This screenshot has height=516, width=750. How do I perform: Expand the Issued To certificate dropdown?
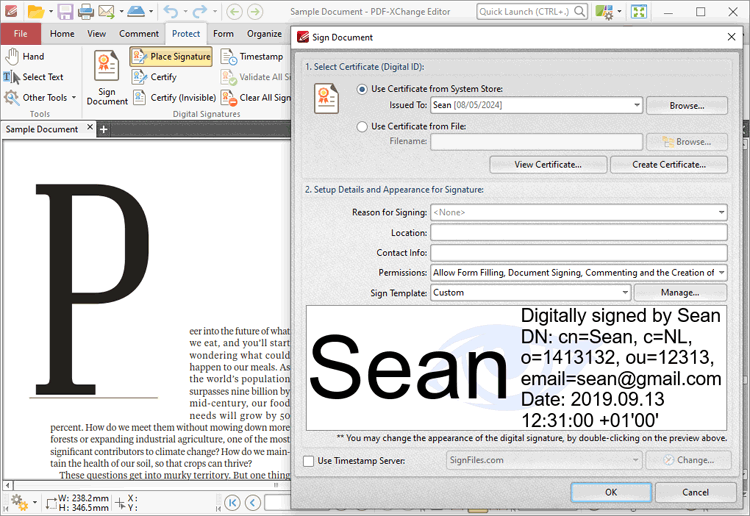pos(637,105)
